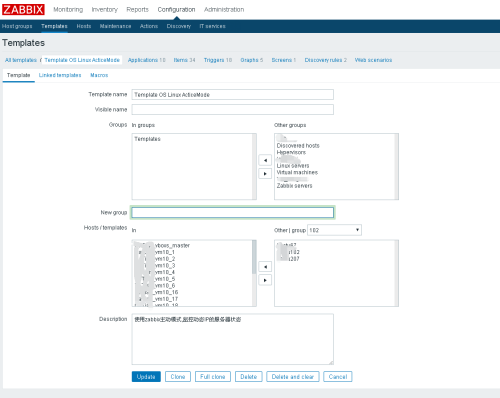The width and height of the screenshot is (500, 398).
Task: Switch to the Macros tab
Action: 99,75
